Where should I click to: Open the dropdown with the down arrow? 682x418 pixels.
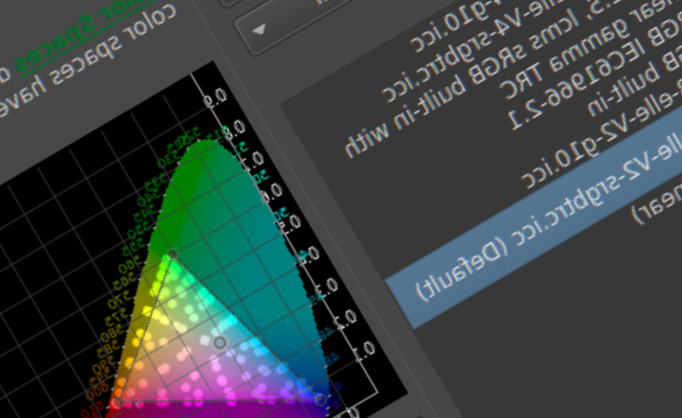260,29
